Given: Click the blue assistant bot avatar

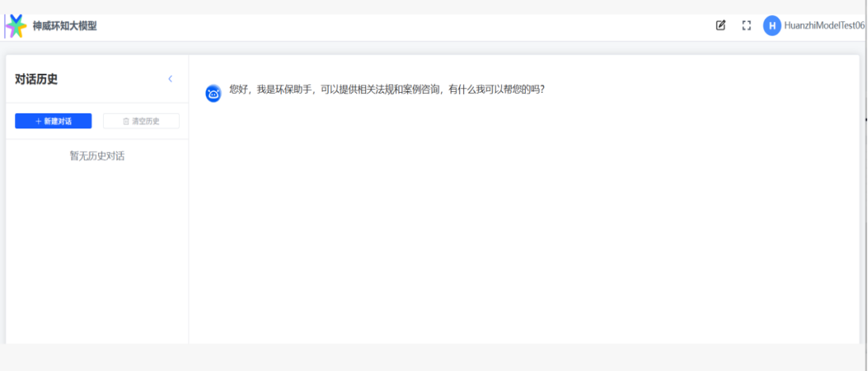Looking at the screenshot, I should click(213, 94).
